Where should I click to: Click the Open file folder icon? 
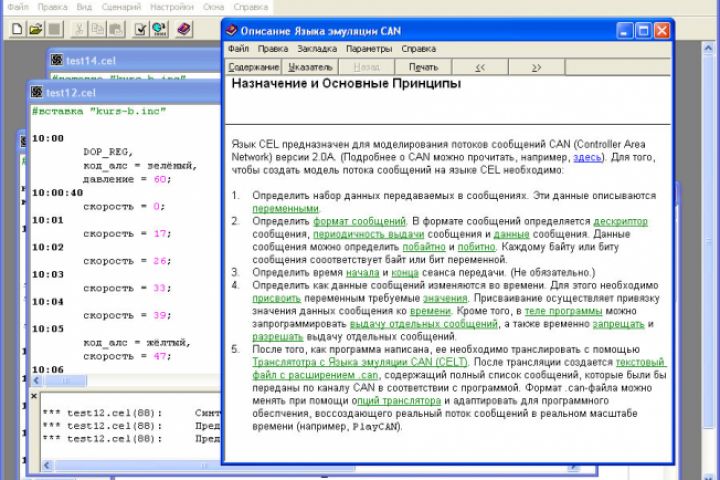[36, 29]
